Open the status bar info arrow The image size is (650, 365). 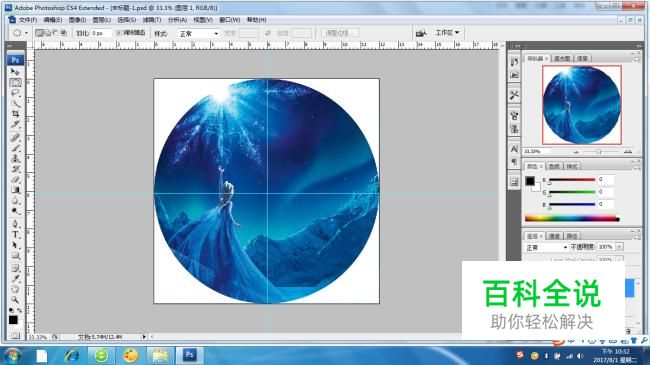pyautogui.click(x=144, y=337)
